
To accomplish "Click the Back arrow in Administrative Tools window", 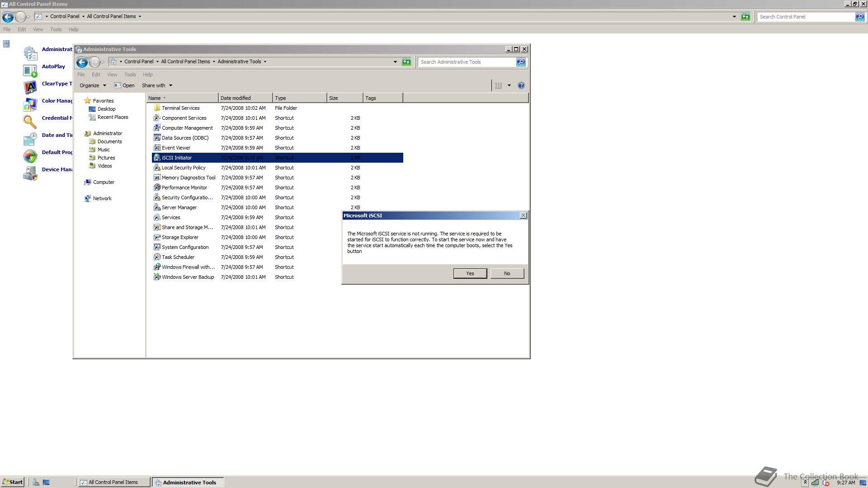I will 82,62.
